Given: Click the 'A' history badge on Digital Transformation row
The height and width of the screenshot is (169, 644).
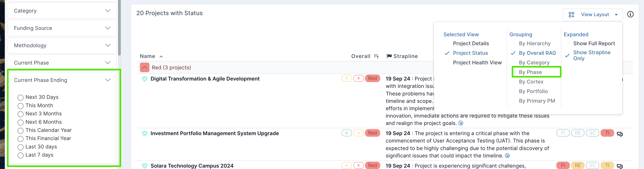Looking at the screenshot, I should (x=347, y=78).
